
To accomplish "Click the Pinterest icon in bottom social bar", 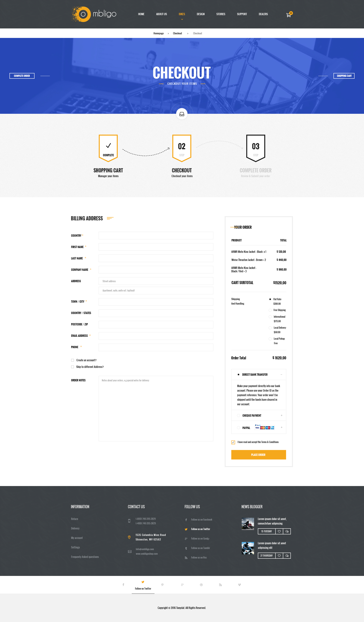I will pos(162,585).
